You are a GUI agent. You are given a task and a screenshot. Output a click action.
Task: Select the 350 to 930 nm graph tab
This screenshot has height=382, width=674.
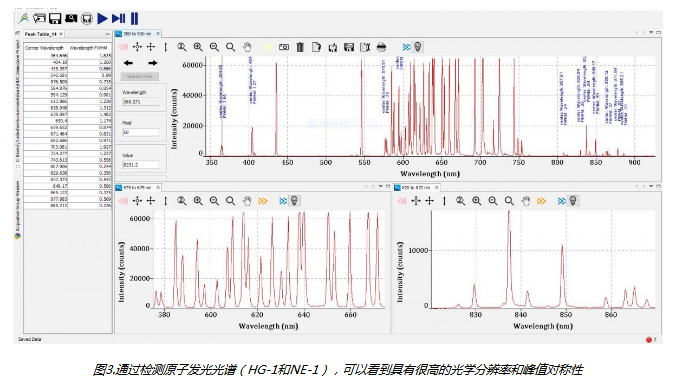[x=138, y=34]
